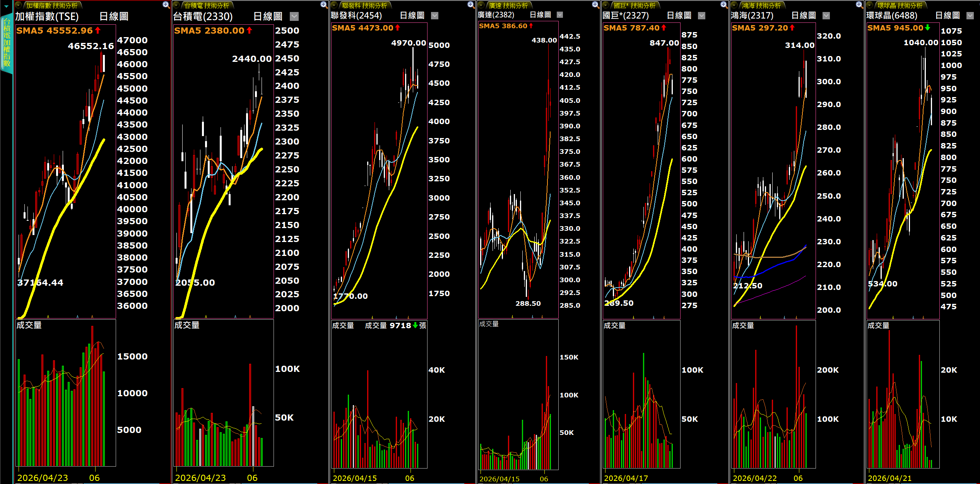The height and width of the screenshot is (484, 980).
Task: Open round menu icon of 環球晶 panel
Action: point(869,5)
